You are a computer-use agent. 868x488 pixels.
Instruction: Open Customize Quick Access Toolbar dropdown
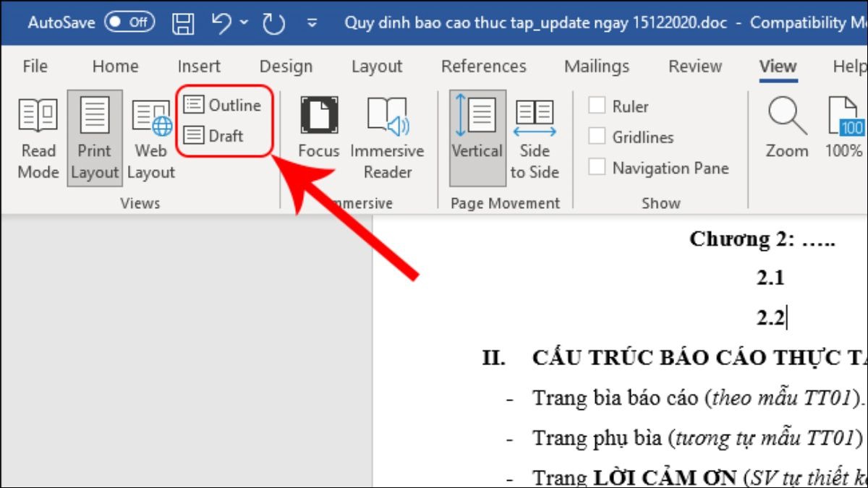tap(312, 22)
